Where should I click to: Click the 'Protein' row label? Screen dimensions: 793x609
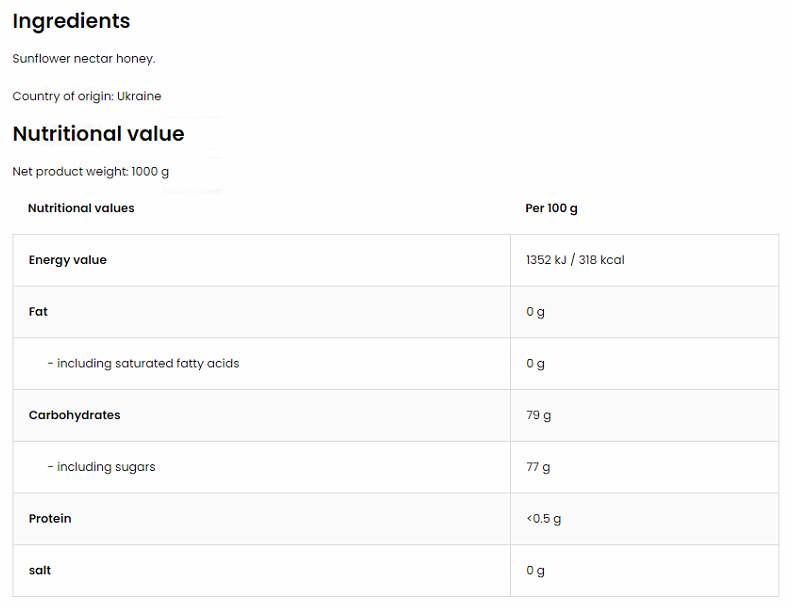pyautogui.click(x=50, y=519)
